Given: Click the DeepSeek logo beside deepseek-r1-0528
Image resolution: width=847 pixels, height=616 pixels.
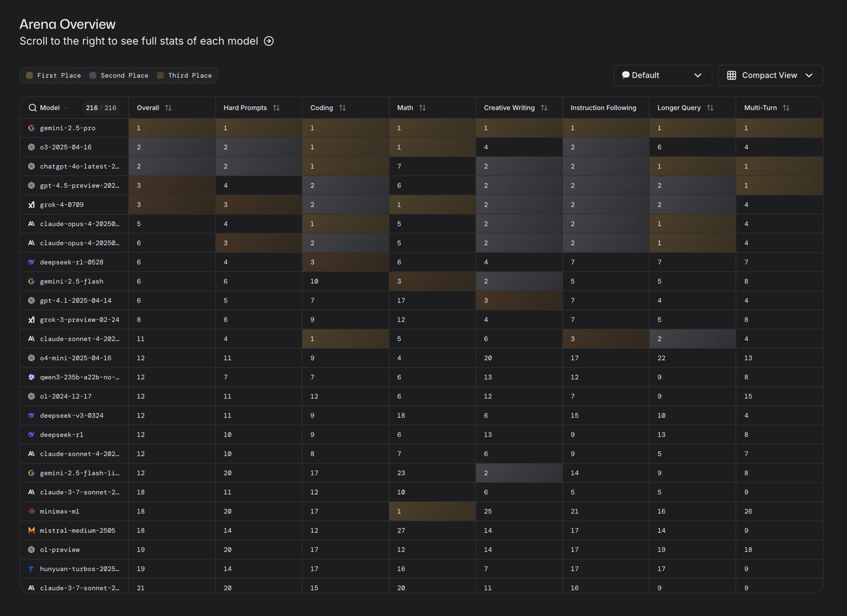Looking at the screenshot, I should (x=31, y=262).
